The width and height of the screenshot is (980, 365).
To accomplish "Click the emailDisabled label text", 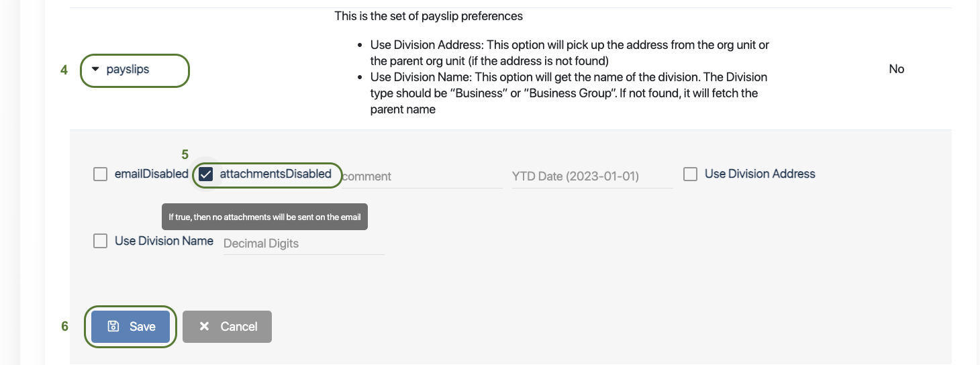I will click(152, 174).
